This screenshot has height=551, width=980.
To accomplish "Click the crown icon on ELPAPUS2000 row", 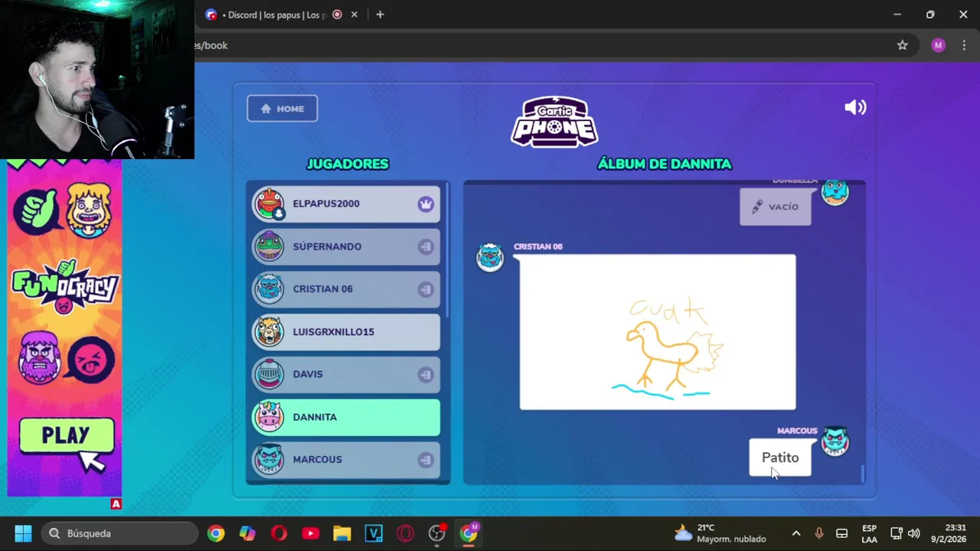I will point(426,204).
